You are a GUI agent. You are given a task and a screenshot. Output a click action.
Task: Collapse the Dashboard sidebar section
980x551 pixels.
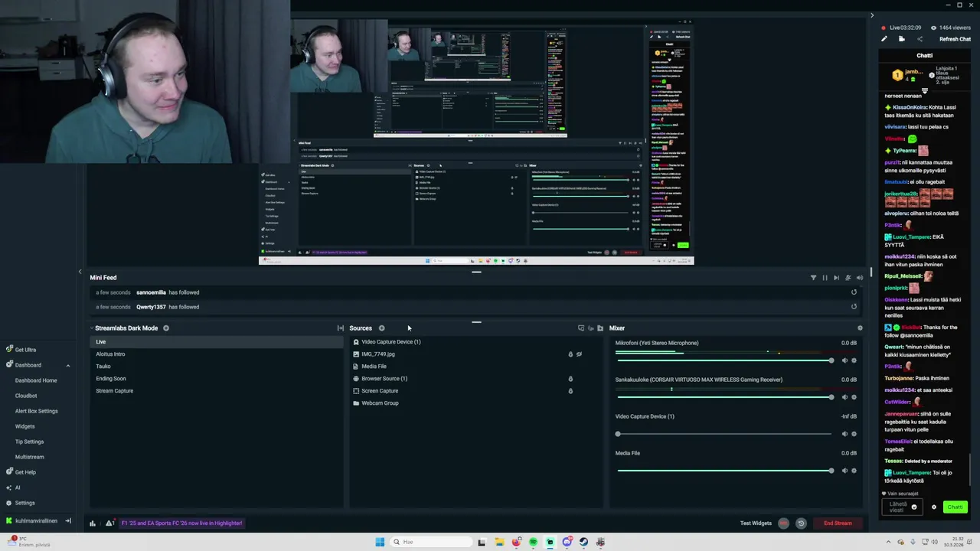tap(67, 365)
